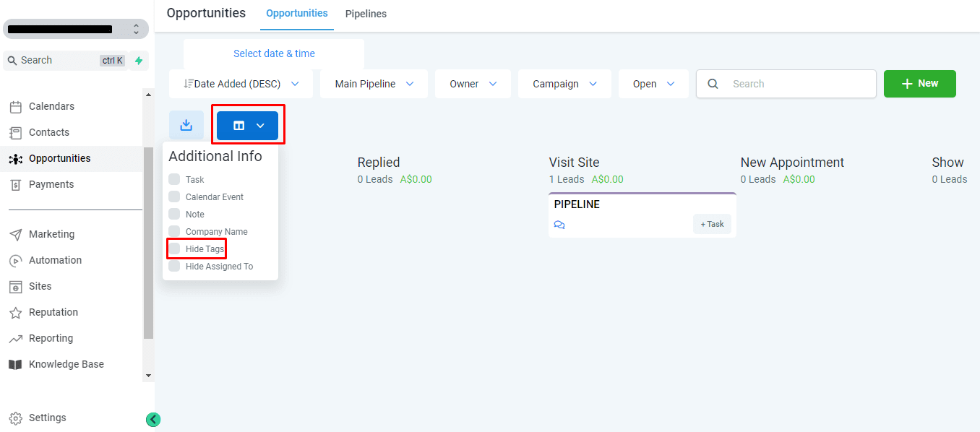This screenshot has width=980, height=432.
Task: Click the lightning bolt quick actions icon
Action: (x=139, y=61)
